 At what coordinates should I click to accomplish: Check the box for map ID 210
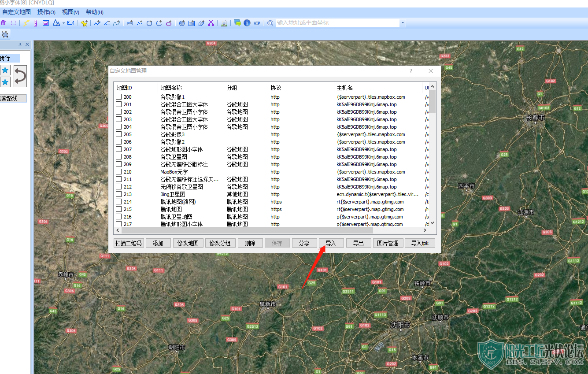[x=119, y=172]
